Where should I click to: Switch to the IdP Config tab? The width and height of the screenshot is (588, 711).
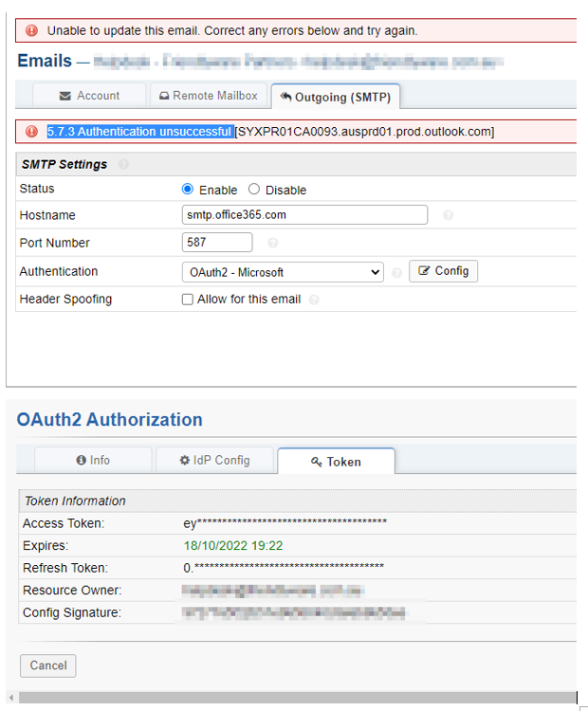coord(214,460)
